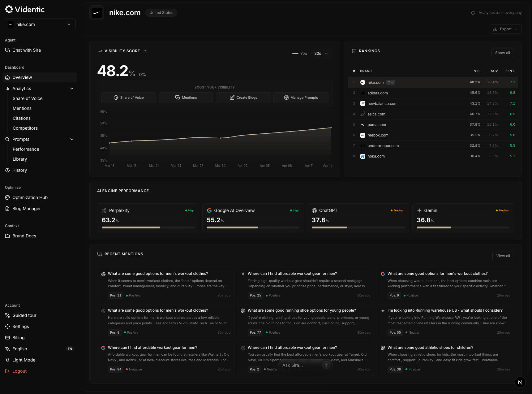Select the Optimization Hub sidebar icon

pyautogui.click(x=7, y=197)
